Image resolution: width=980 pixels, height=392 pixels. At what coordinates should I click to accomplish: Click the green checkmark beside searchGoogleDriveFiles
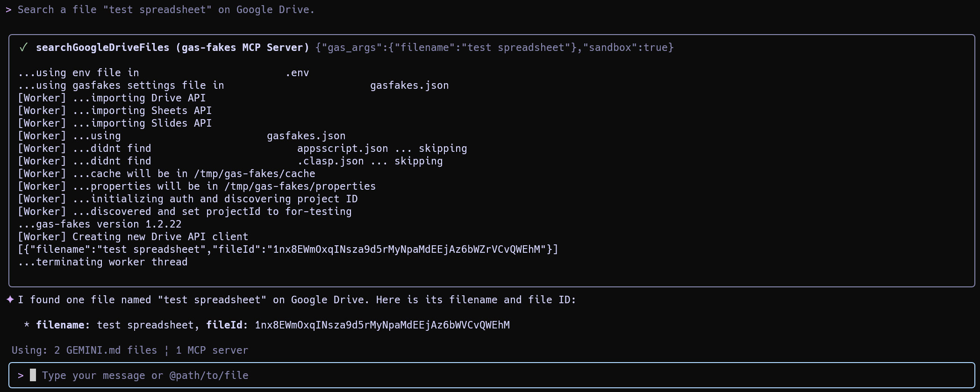pos(23,48)
